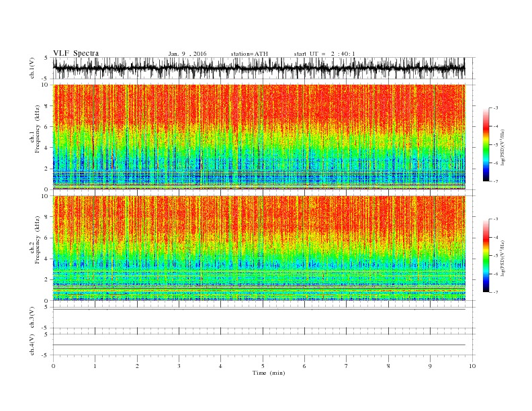Click the ch.1 voltage waveform trace
Screen dimensions: 532x411
pos(259,68)
